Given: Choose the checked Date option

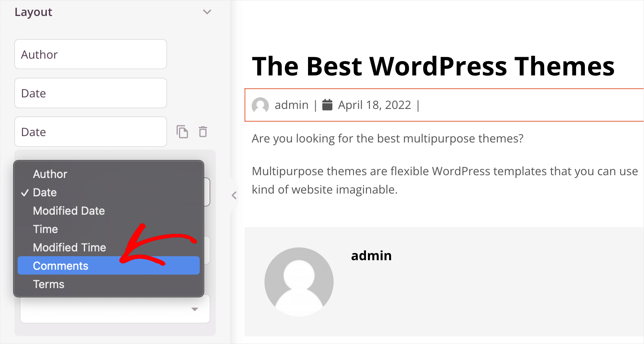Looking at the screenshot, I should [109, 192].
